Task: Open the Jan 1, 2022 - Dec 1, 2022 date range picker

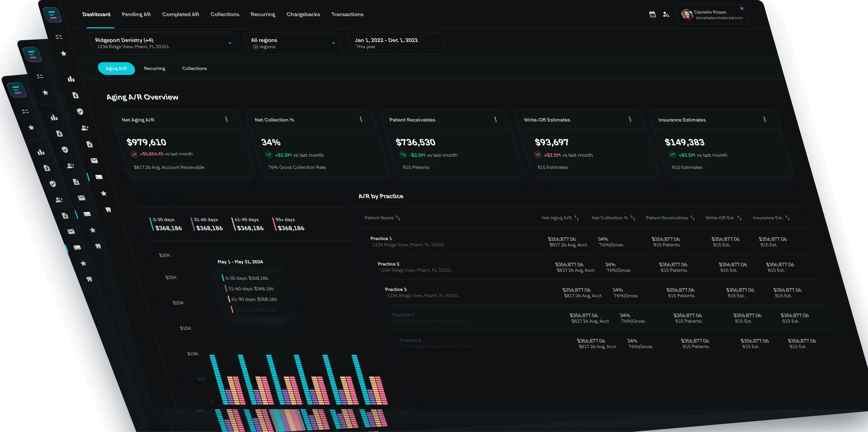Action: [397, 43]
